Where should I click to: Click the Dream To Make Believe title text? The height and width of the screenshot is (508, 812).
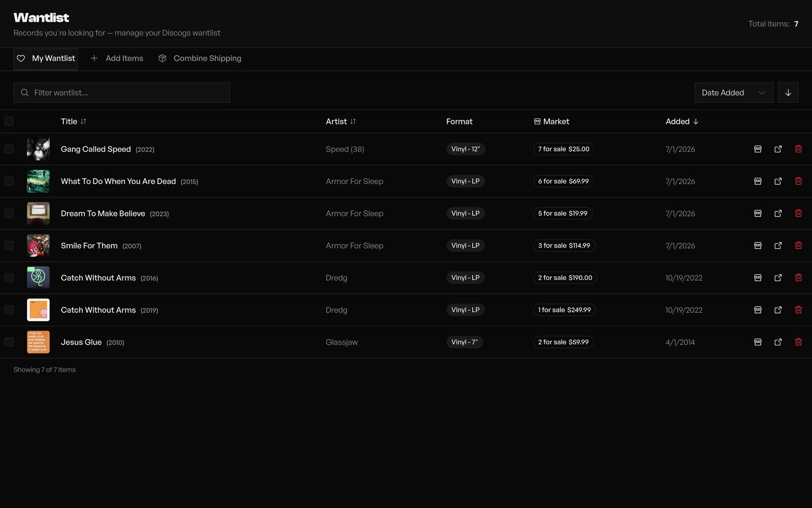click(x=103, y=213)
